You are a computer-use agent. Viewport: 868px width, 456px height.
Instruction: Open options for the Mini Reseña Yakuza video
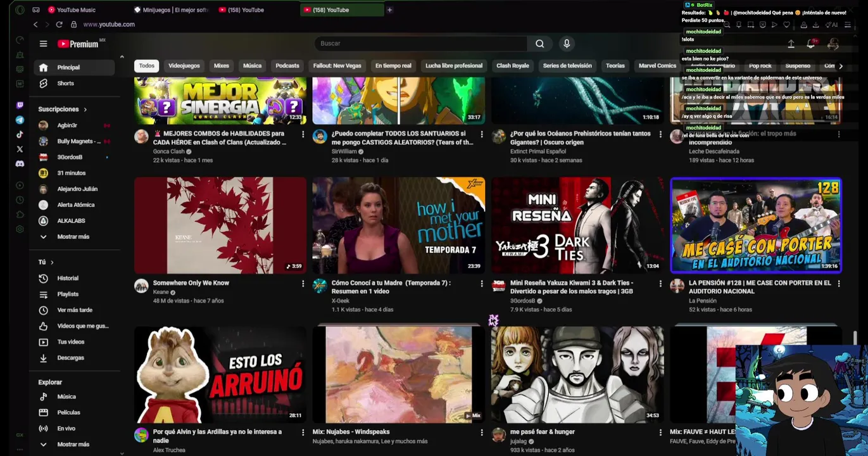(x=660, y=284)
